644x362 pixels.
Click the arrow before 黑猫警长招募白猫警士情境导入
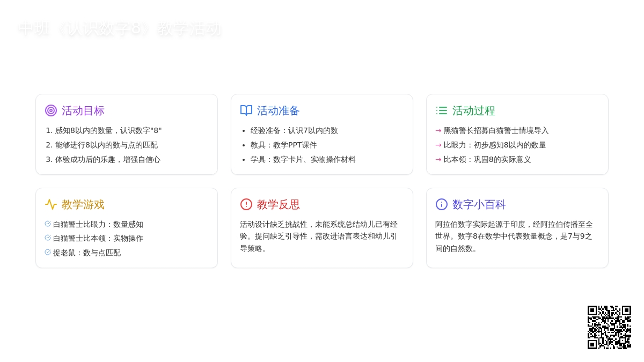point(438,130)
